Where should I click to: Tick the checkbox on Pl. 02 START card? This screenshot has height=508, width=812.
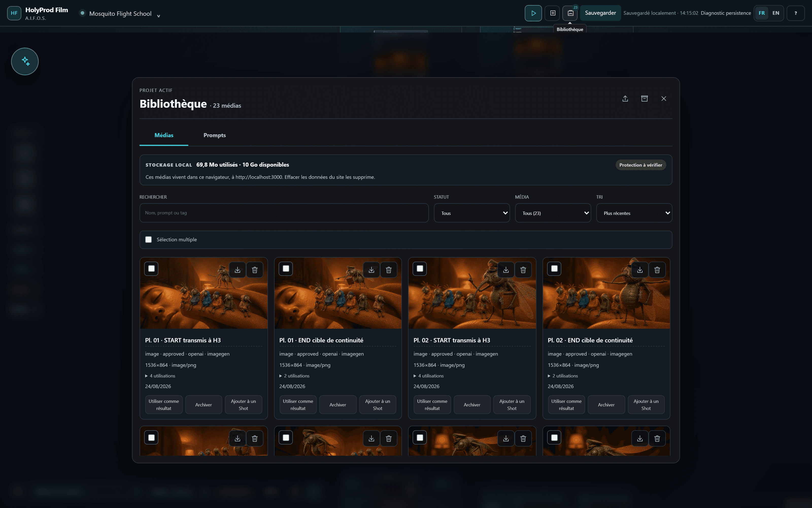pos(420,269)
